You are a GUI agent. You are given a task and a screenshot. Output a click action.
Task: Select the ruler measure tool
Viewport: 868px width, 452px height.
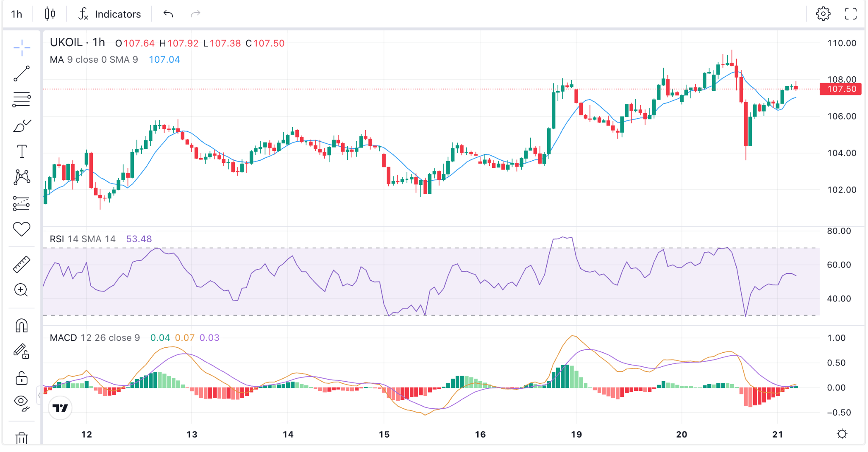[22, 264]
